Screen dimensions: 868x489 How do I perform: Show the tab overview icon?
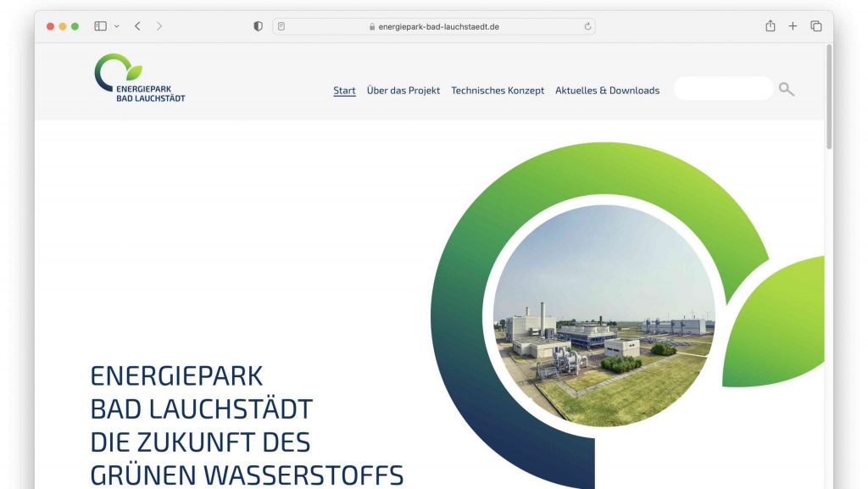[816, 26]
